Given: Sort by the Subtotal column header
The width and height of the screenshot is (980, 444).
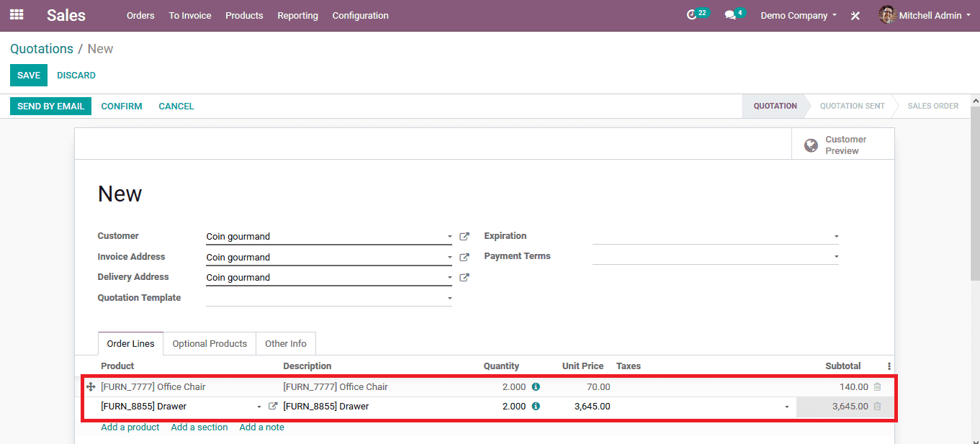Looking at the screenshot, I should point(843,366).
